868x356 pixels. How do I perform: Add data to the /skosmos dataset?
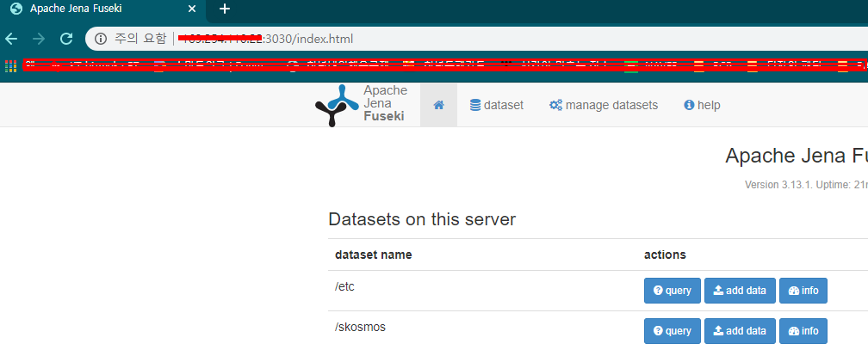pyautogui.click(x=740, y=331)
